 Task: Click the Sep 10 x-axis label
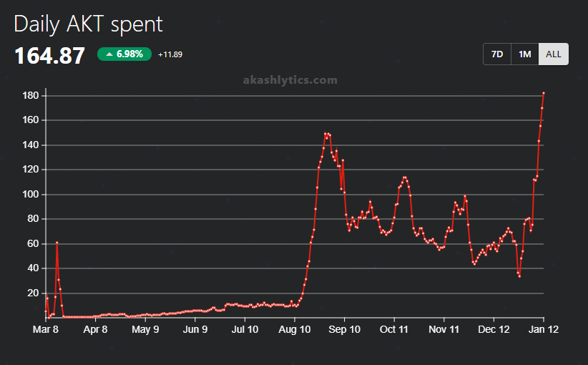pyautogui.click(x=344, y=329)
